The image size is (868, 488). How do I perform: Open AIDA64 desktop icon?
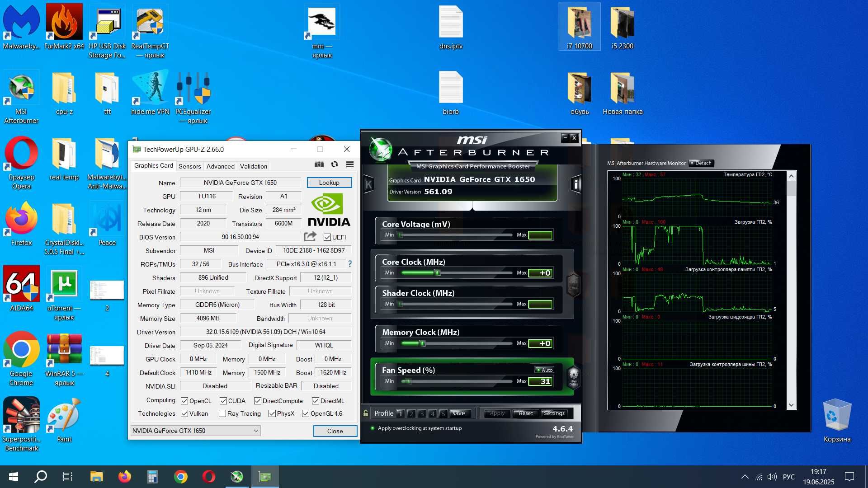[x=21, y=289]
